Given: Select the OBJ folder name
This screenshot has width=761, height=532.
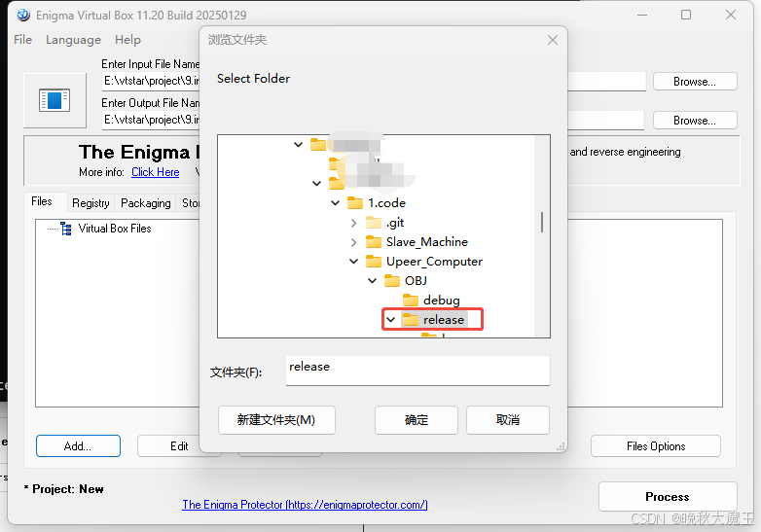Looking at the screenshot, I should pos(416,281).
